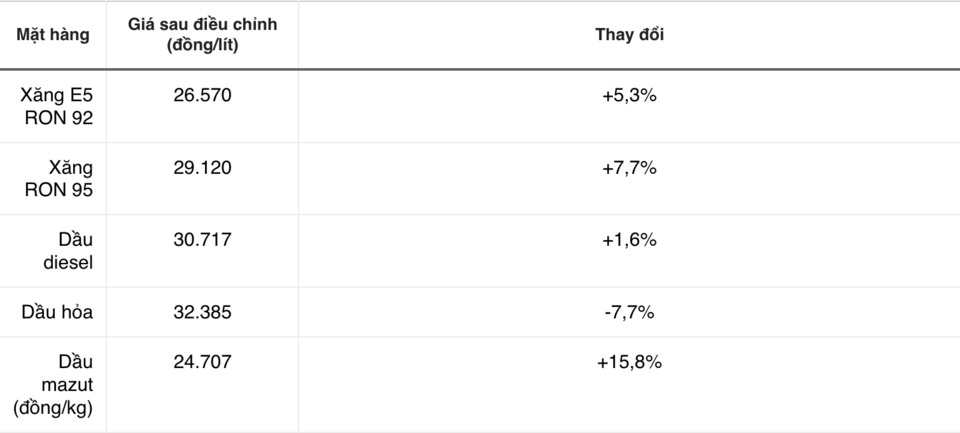Click the +1,6% change value
The image size is (960, 433).
[x=629, y=240]
